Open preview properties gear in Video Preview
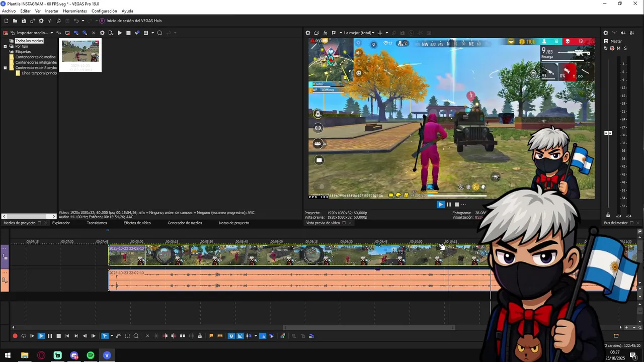Viewport: 644px width, 362px height. (x=308, y=33)
